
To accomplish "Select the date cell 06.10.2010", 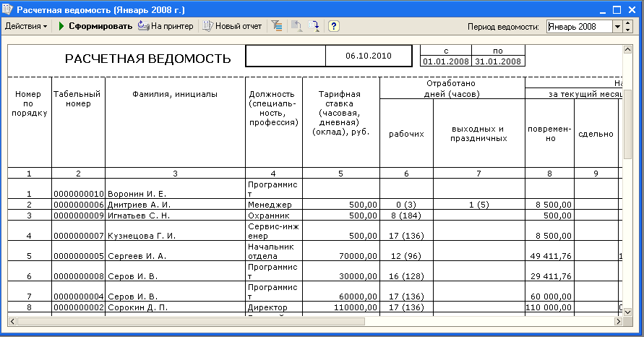I will pos(369,56).
